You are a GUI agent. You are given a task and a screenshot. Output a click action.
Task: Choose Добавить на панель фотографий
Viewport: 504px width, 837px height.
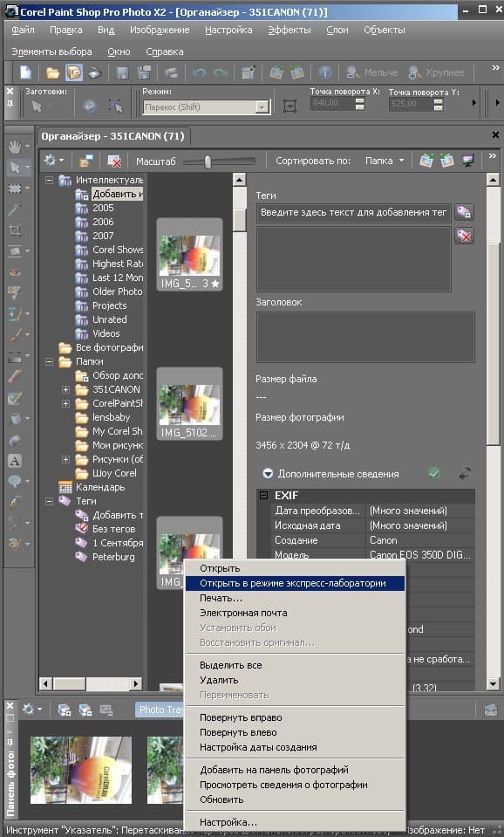(295, 770)
